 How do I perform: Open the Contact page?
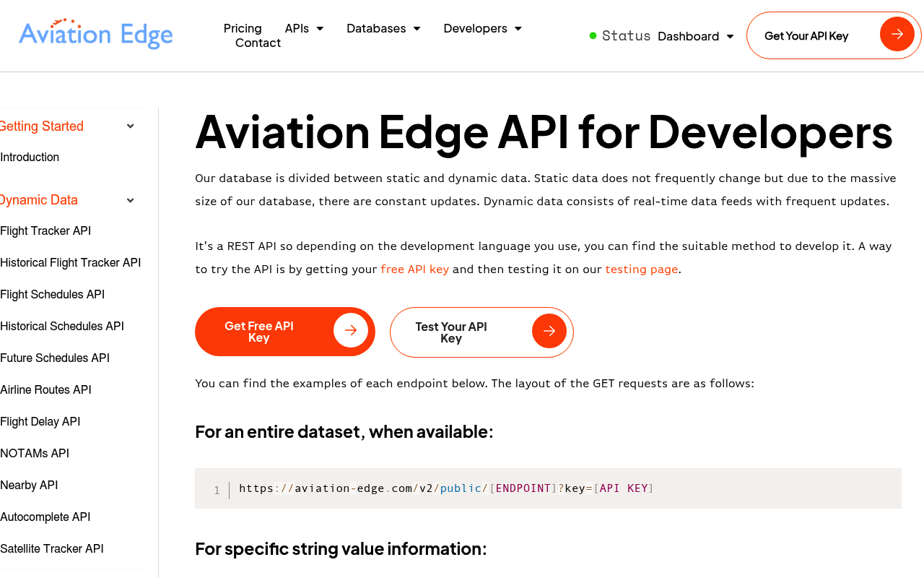pyautogui.click(x=258, y=43)
